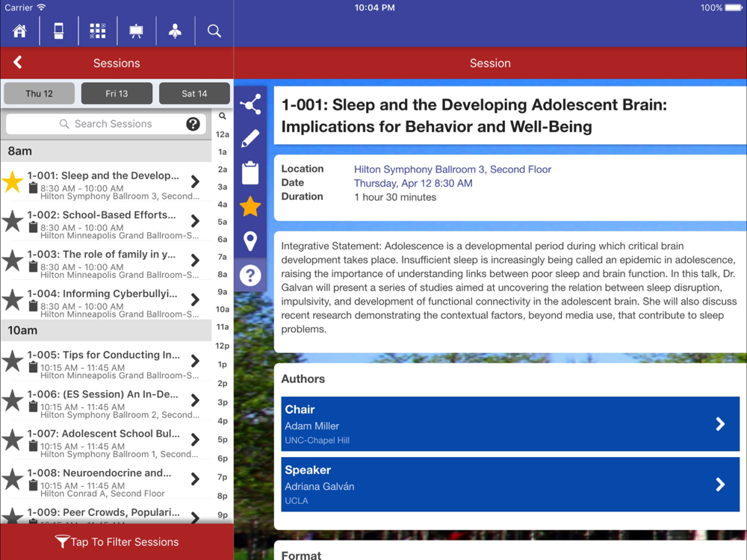Tap To Filter Sessions button
The width and height of the screenshot is (747, 560).
click(117, 542)
